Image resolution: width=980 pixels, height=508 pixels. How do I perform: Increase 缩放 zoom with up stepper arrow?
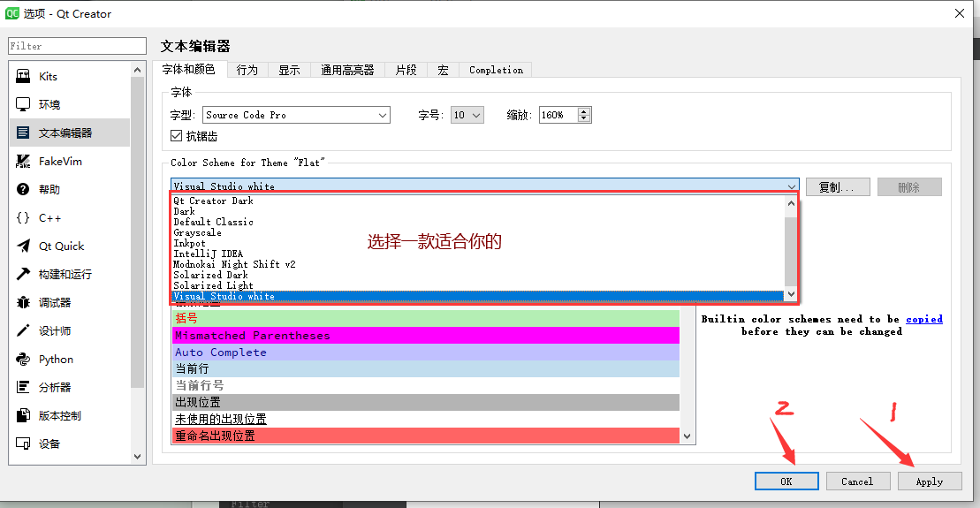(x=584, y=111)
